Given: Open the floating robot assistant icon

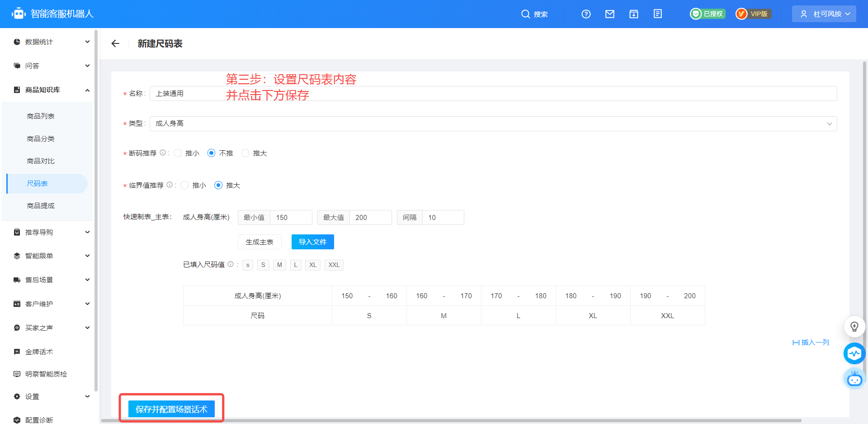Looking at the screenshot, I should (x=854, y=378).
